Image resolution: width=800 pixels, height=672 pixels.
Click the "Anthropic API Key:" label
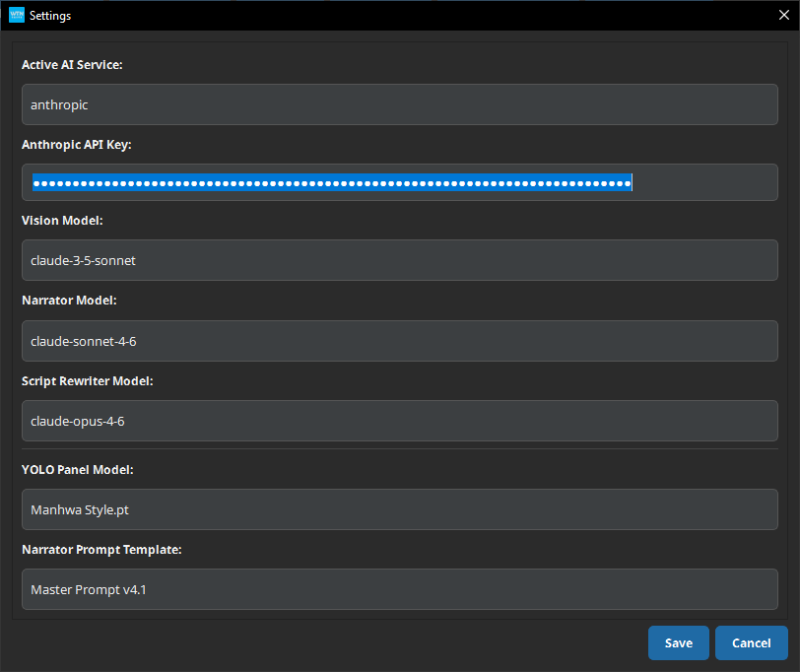click(76, 144)
